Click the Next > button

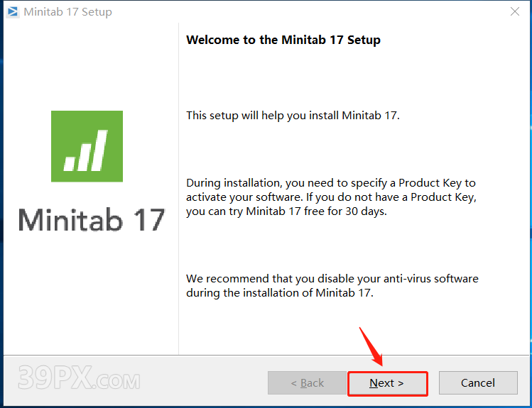tap(387, 383)
